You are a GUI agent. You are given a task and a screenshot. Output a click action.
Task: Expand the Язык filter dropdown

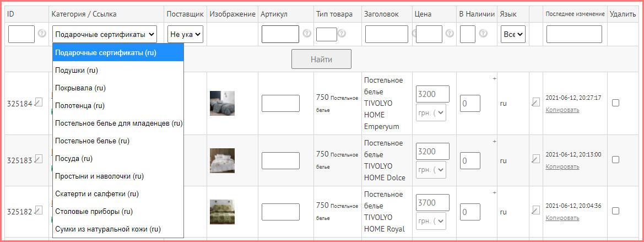coord(513,34)
